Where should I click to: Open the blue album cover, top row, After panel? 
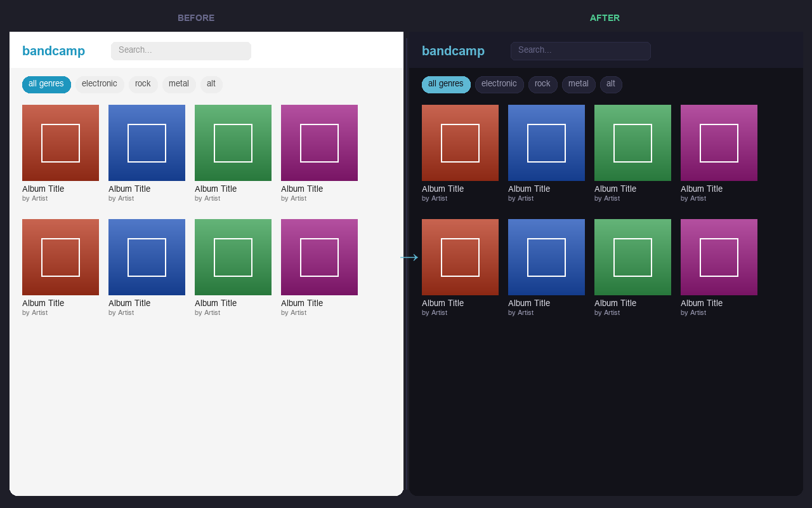click(546, 143)
